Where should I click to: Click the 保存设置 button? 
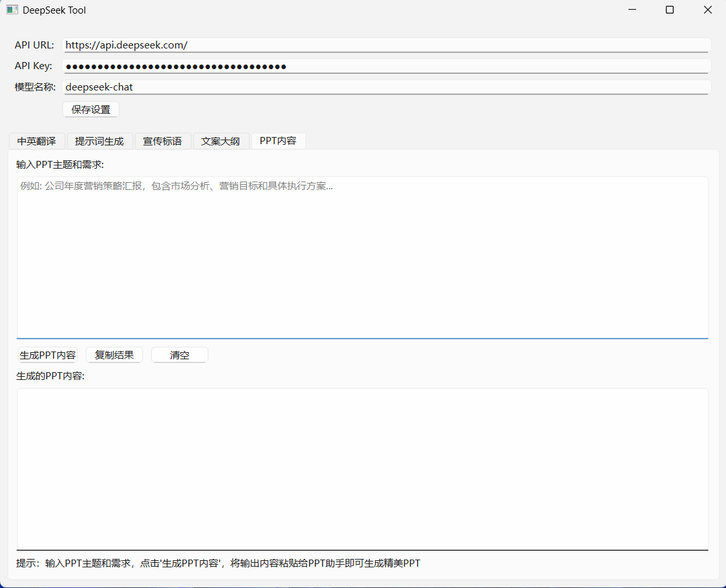91,110
